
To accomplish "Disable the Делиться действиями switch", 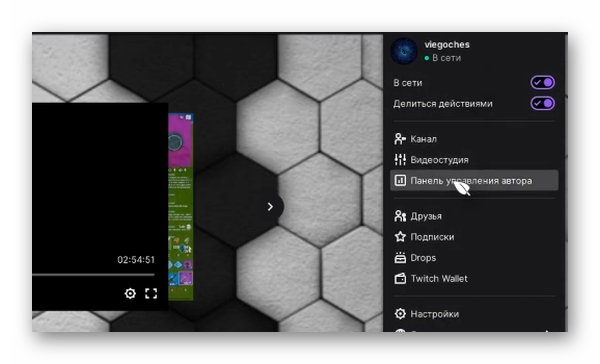I will tap(542, 103).
